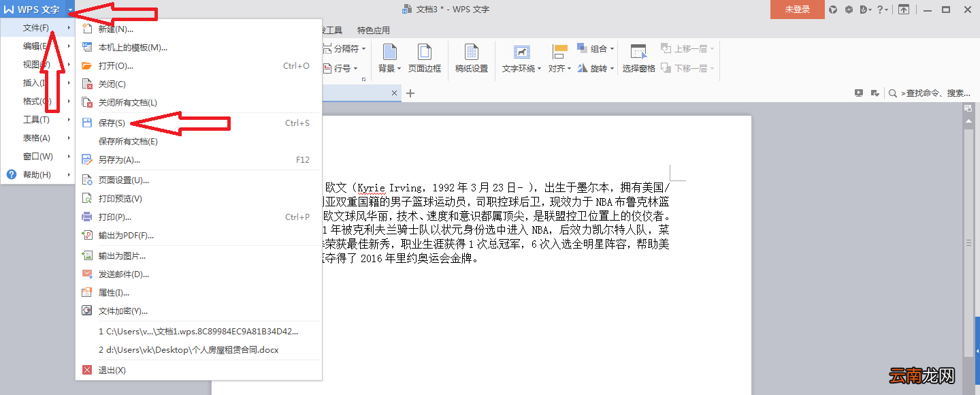Image resolution: width=980 pixels, height=395 pixels.
Task: Select 文件加密(Y) encryption entry
Action: [197, 311]
